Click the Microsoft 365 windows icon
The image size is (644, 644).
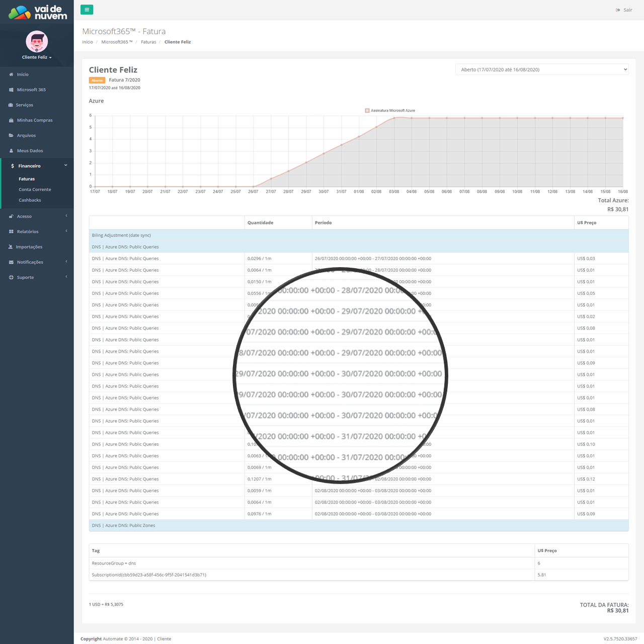tap(11, 90)
